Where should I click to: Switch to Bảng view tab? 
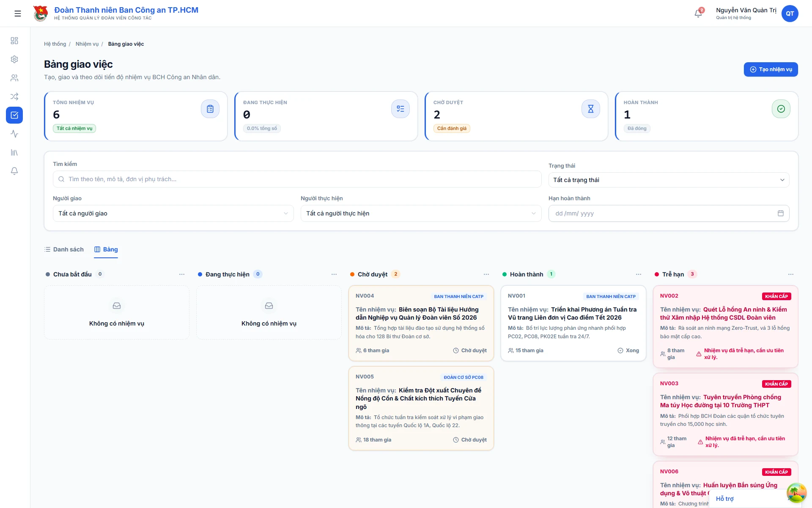click(106, 249)
